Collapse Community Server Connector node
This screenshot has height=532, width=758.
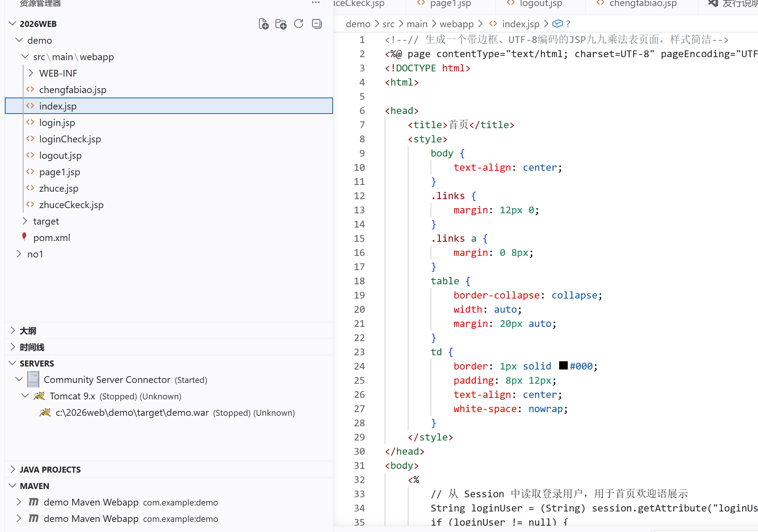pyautogui.click(x=19, y=379)
